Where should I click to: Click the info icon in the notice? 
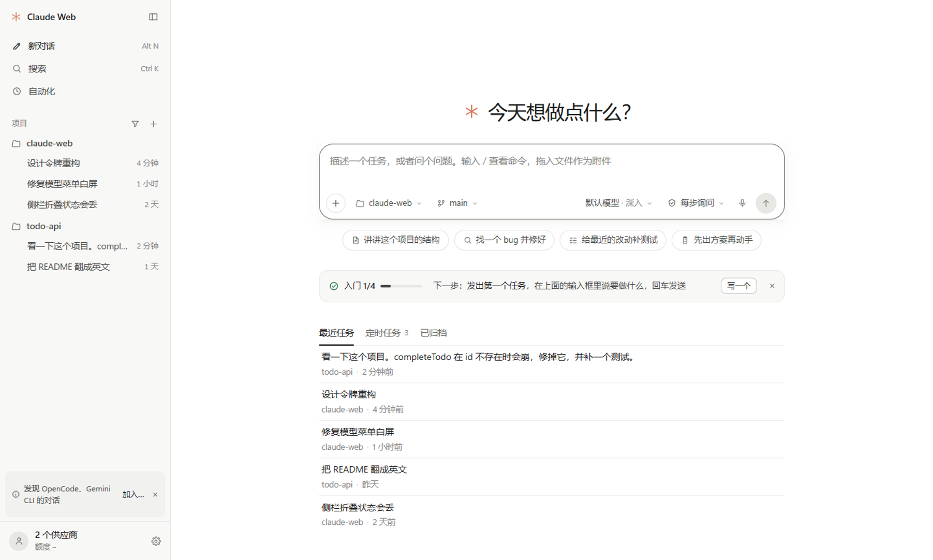[x=16, y=495]
